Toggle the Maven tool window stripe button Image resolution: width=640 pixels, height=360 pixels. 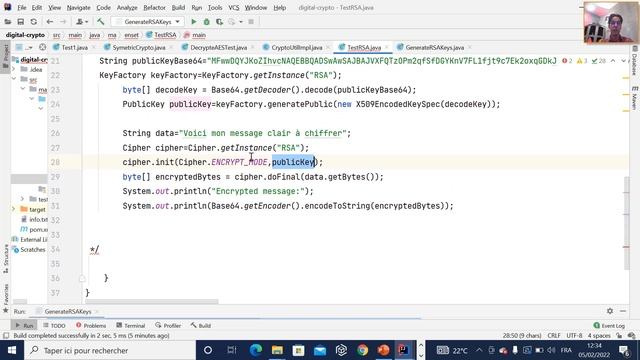pos(635,98)
